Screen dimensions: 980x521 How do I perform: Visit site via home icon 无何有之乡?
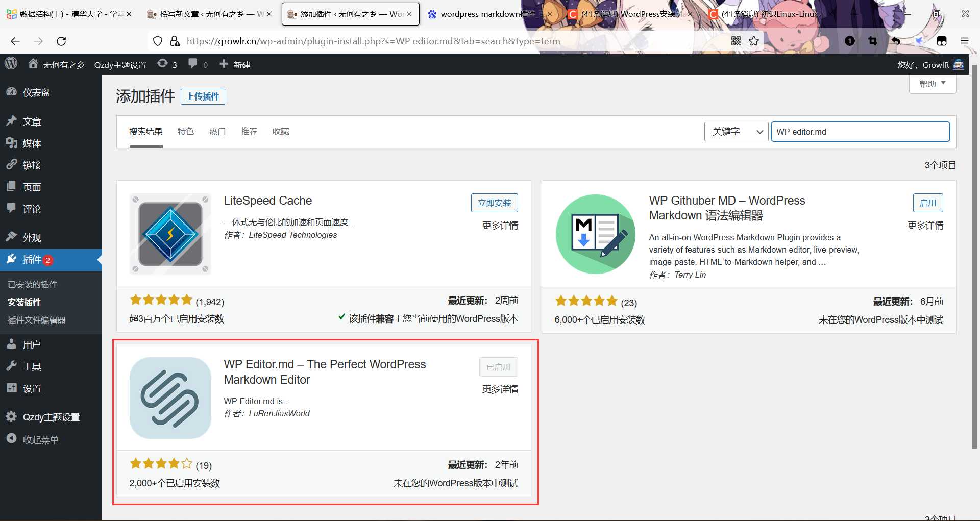(x=56, y=64)
